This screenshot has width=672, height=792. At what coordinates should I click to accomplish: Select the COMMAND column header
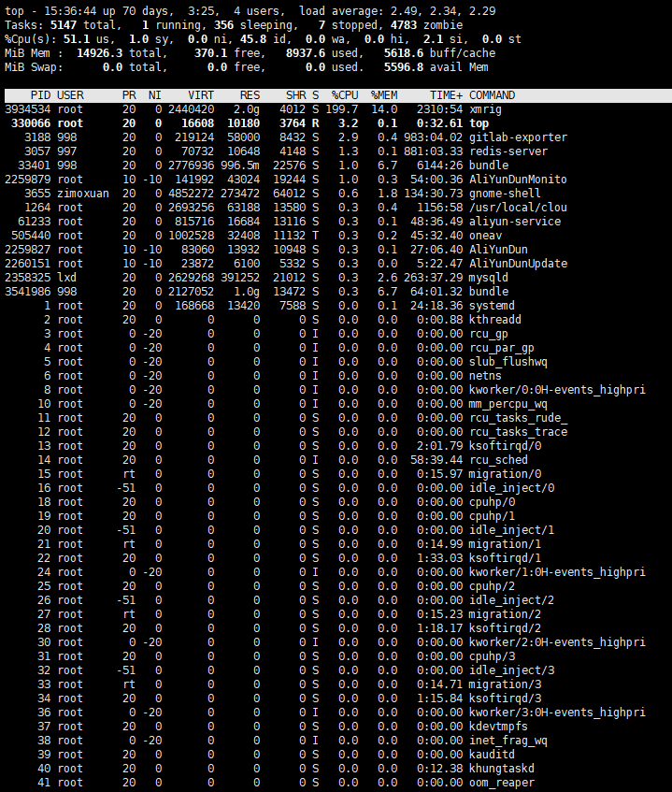pyautogui.click(x=492, y=95)
